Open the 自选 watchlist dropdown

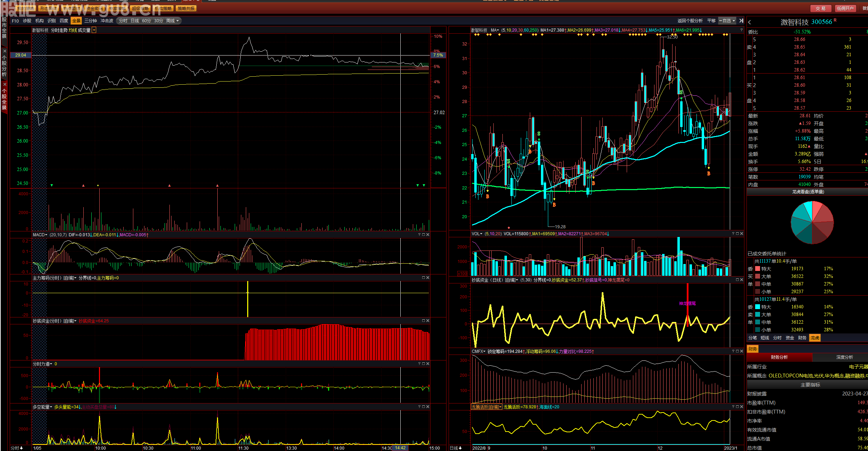[x=727, y=21]
